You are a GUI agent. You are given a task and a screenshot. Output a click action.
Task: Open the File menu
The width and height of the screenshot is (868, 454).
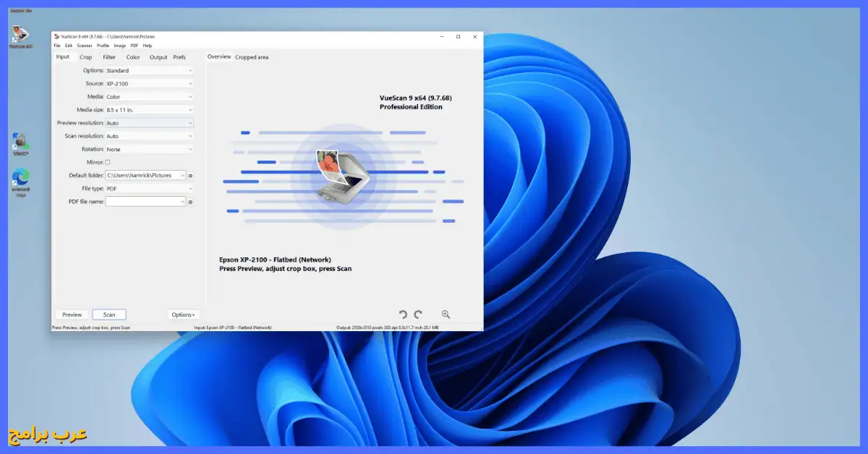pyautogui.click(x=57, y=46)
